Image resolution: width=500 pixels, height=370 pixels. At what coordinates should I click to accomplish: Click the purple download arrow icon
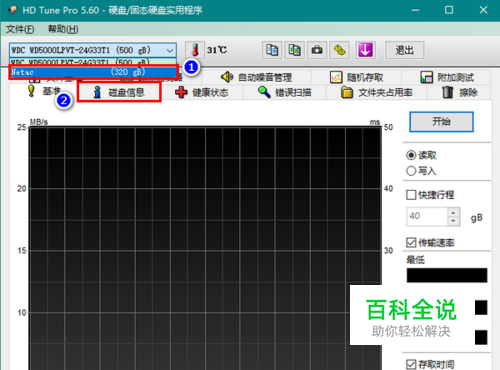click(365, 50)
